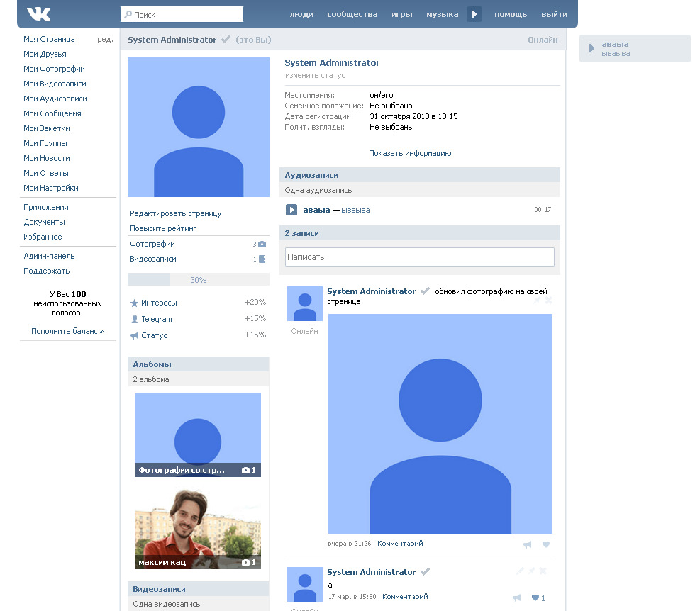Screen dimensions: 700x611
Task: Unlike the post with one like
Action: click(x=538, y=598)
